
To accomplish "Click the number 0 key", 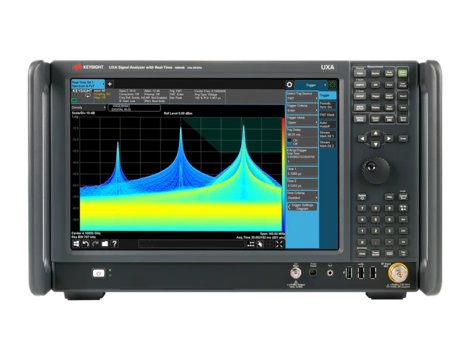I will click(x=362, y=242).
